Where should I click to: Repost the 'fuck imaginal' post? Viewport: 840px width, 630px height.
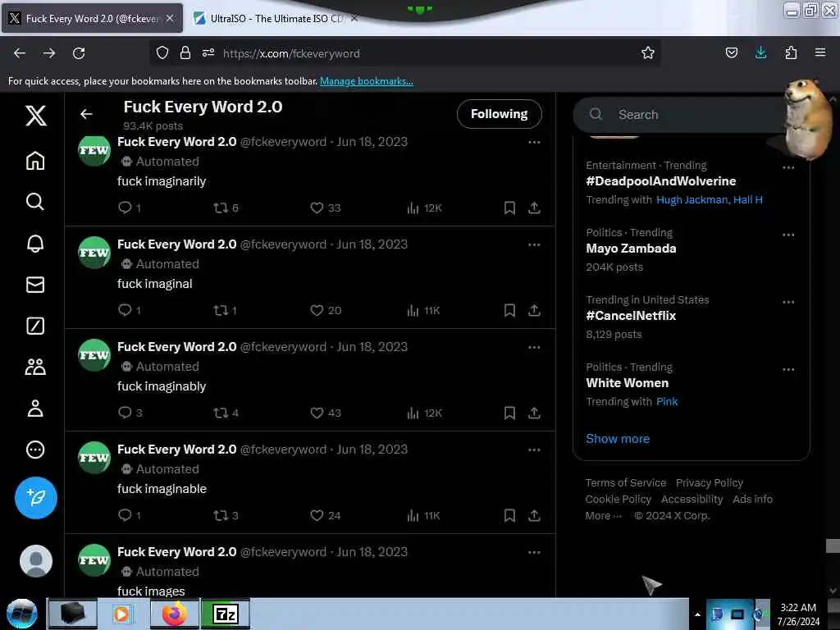[221, 309]
